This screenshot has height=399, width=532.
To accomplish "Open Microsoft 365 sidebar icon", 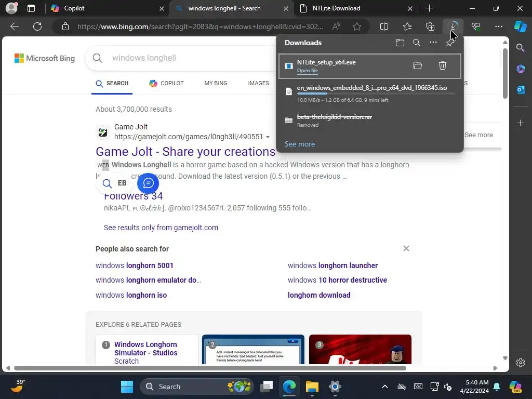I will [521, 69].
